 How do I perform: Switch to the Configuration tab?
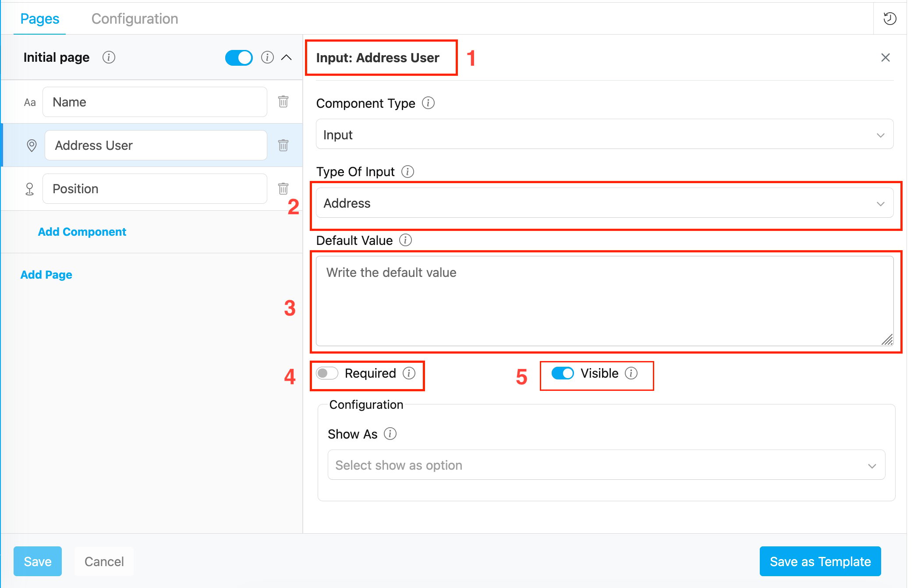(x=135, y=18)
